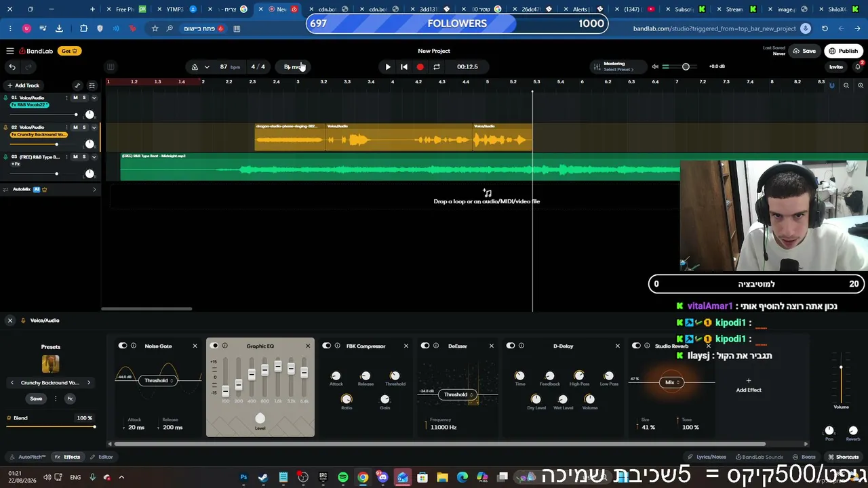Screen dimensions: 868x488
Task: Open the tempo dropdown next to metronome
Action: pyautogui.click(x=207, y=66)
